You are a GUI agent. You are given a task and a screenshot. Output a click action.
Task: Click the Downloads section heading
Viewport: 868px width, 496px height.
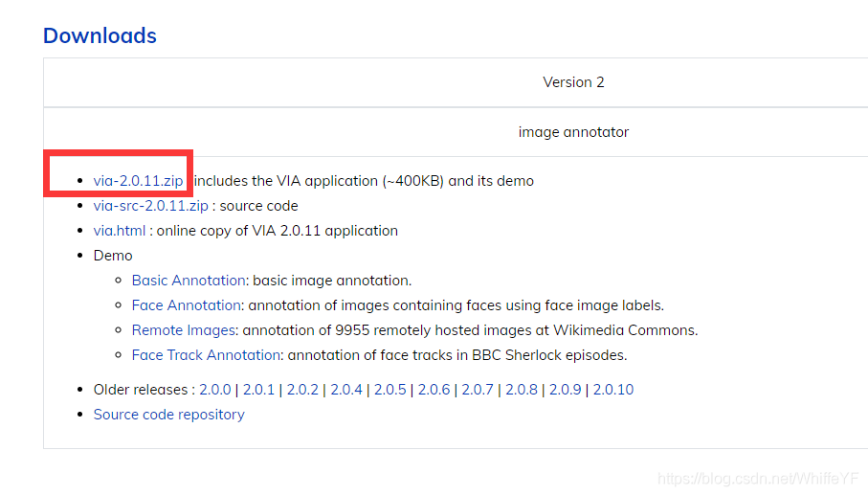tap(100, 36)
